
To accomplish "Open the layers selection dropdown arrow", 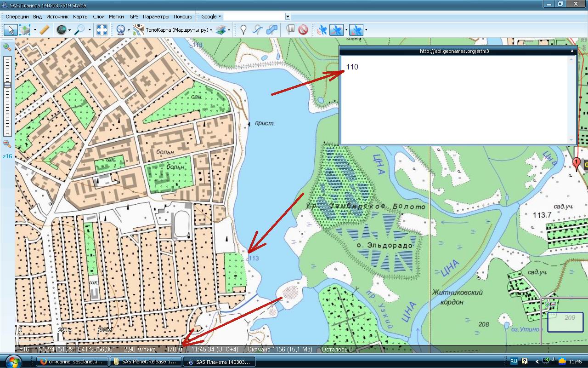I will point(229,30).
